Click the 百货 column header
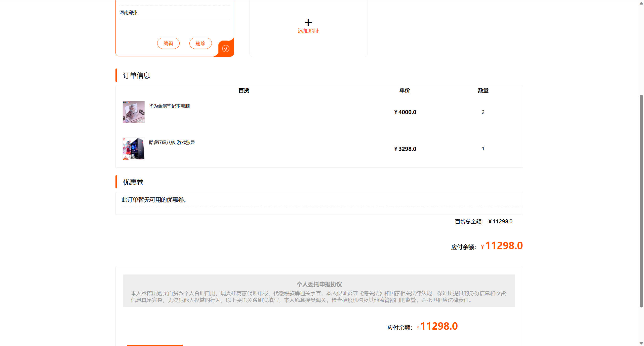 click(x=244, y=90)
